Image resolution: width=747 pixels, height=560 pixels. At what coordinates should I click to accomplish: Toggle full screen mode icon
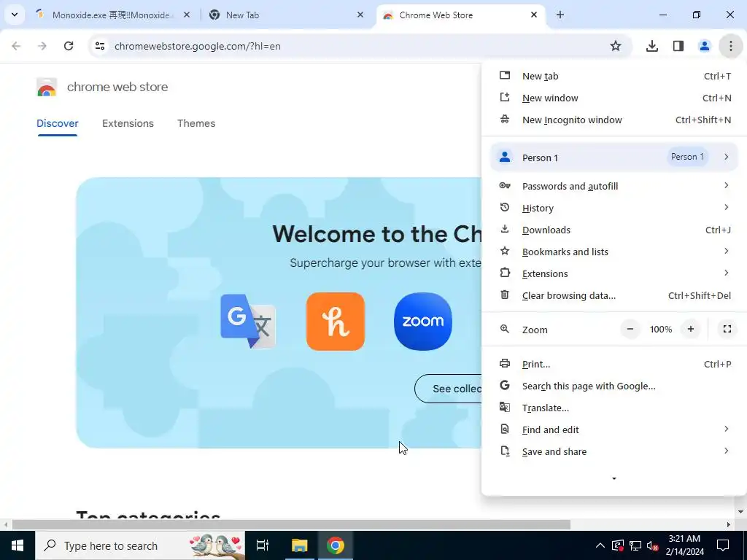pos(727,329)
